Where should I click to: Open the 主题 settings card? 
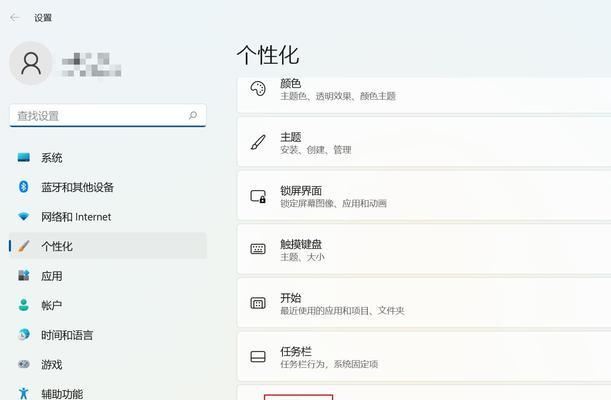(424, 142)
